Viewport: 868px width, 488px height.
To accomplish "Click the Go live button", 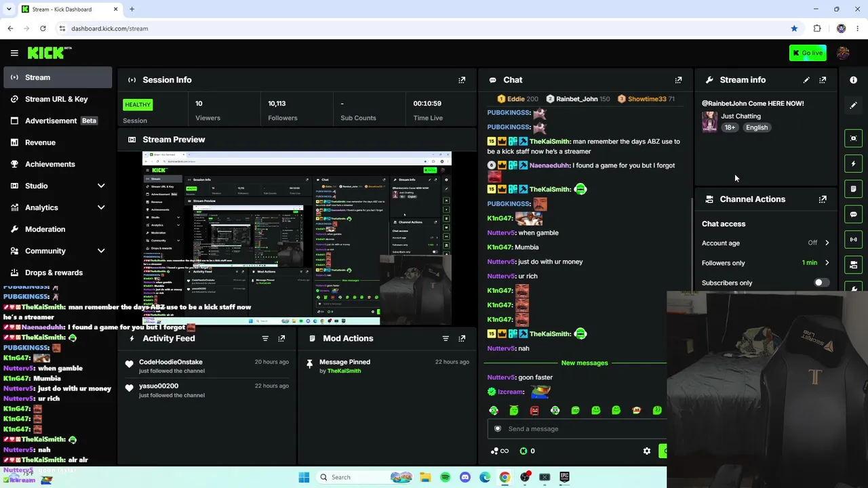I will coord(808,53).
